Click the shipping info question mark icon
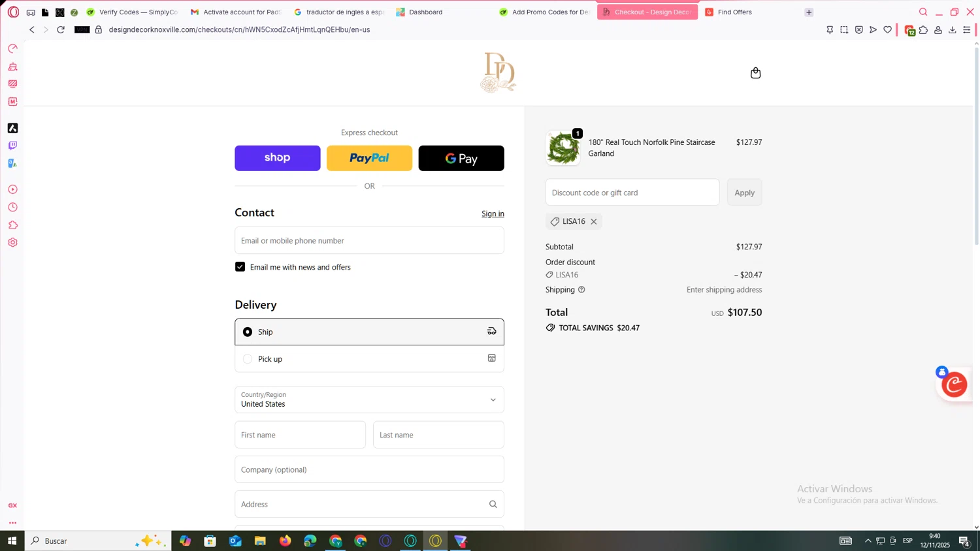Image resolution: width=980 pixels, height=551 pixels. coord(581,290)
